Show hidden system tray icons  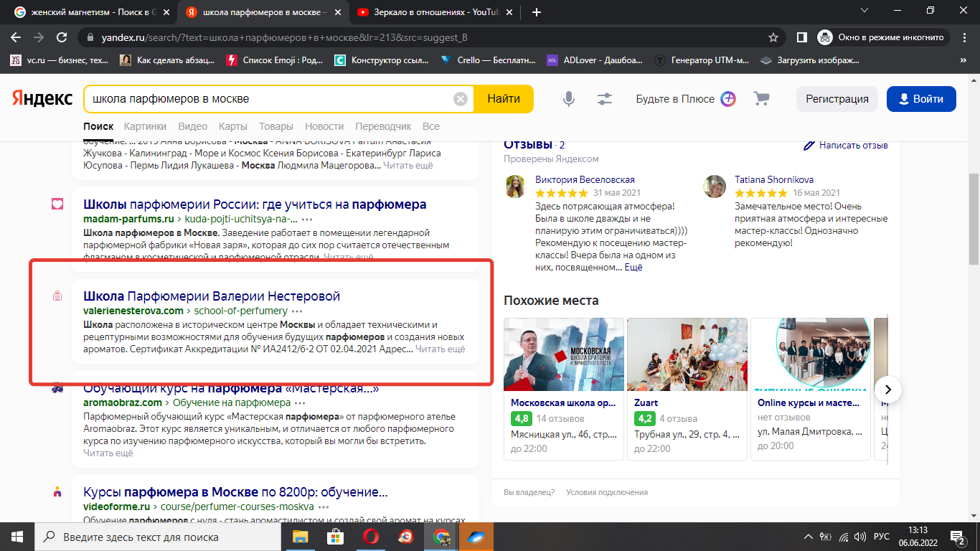pyautogui.click(x=809, y=537)
